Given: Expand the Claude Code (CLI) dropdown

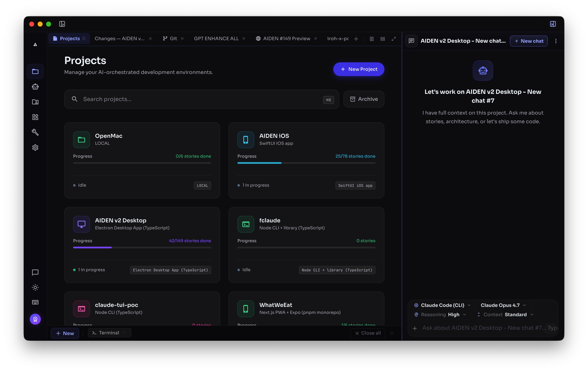Looking at the screenshot, I should [x=442, y=305].
